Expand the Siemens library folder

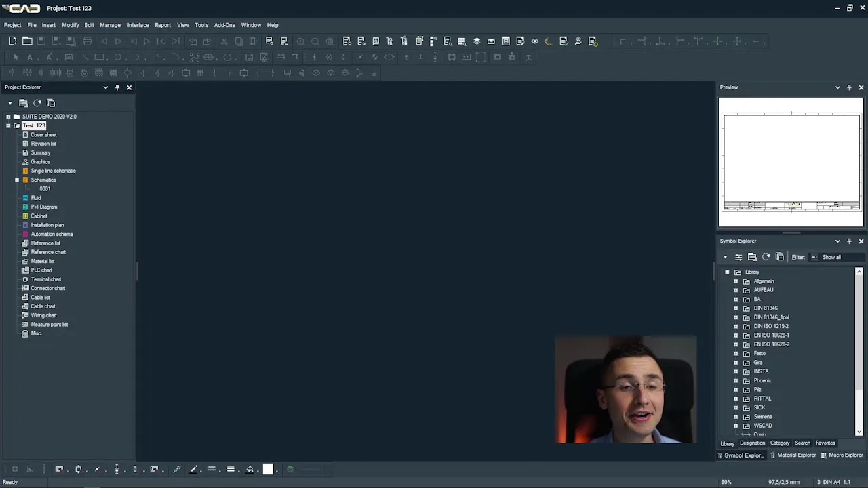click(x=736, y=417)
